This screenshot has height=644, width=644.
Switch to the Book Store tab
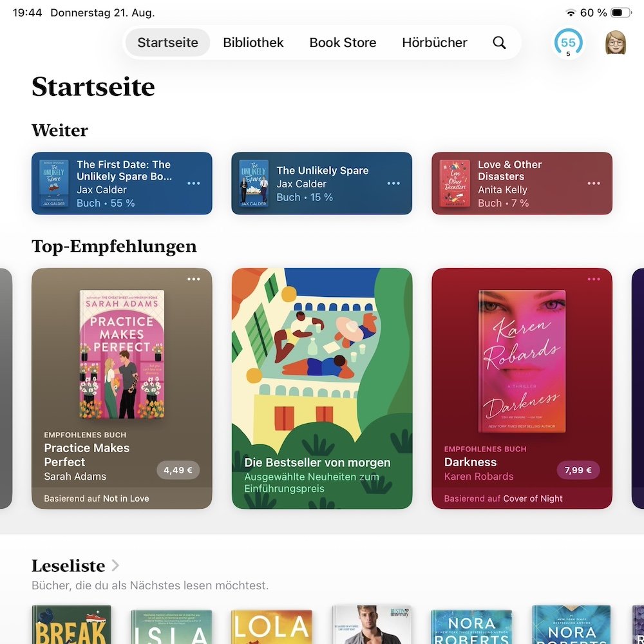coord(343,43)
